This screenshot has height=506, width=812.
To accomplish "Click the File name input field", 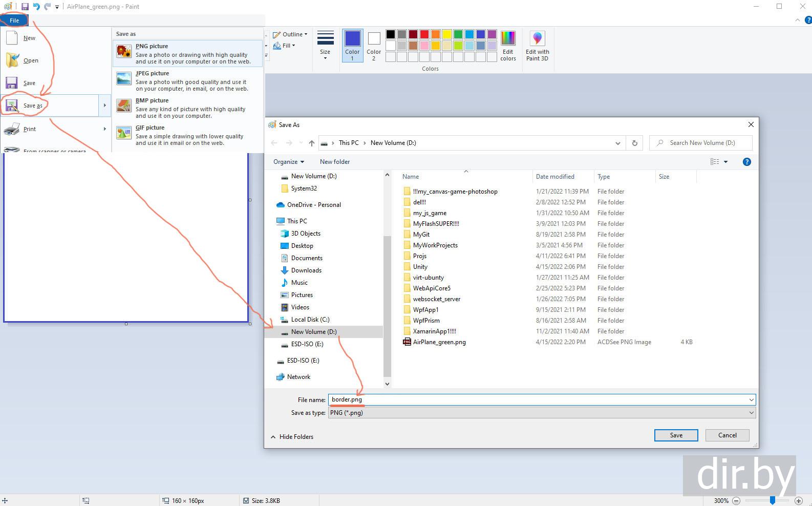I will pyautogui.click(x=538, y=399).
